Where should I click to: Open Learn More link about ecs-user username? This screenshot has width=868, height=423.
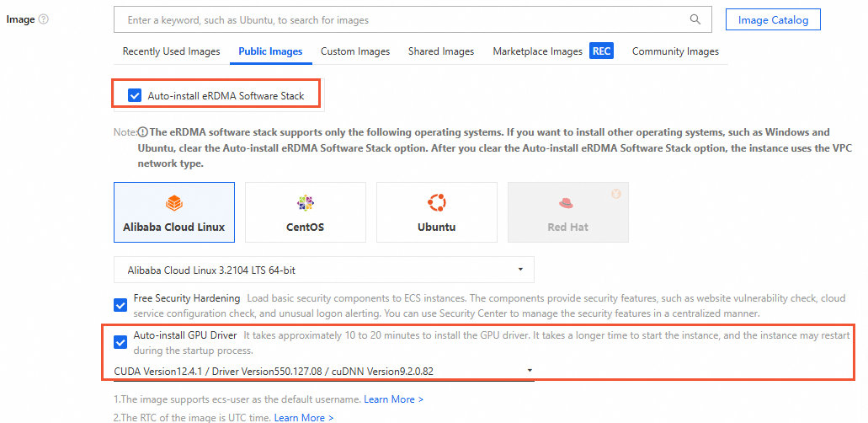pyautogui.click(x=394, y=399)
